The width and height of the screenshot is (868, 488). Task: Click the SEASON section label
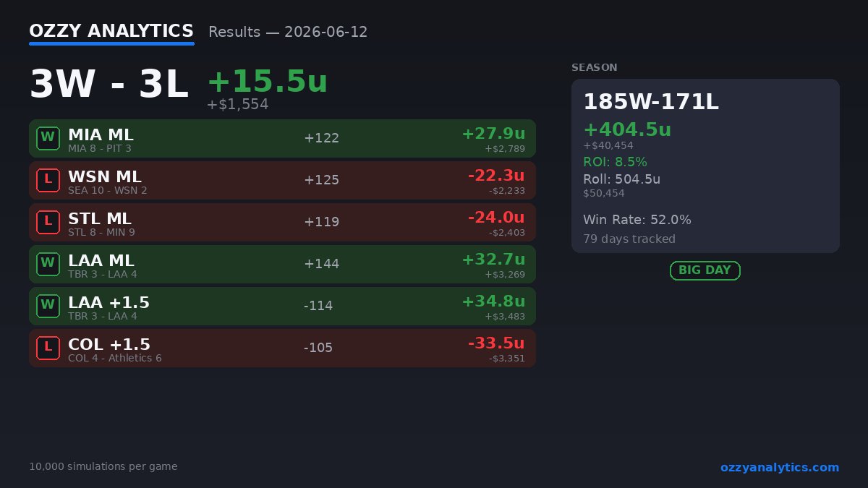click(595, 68)
